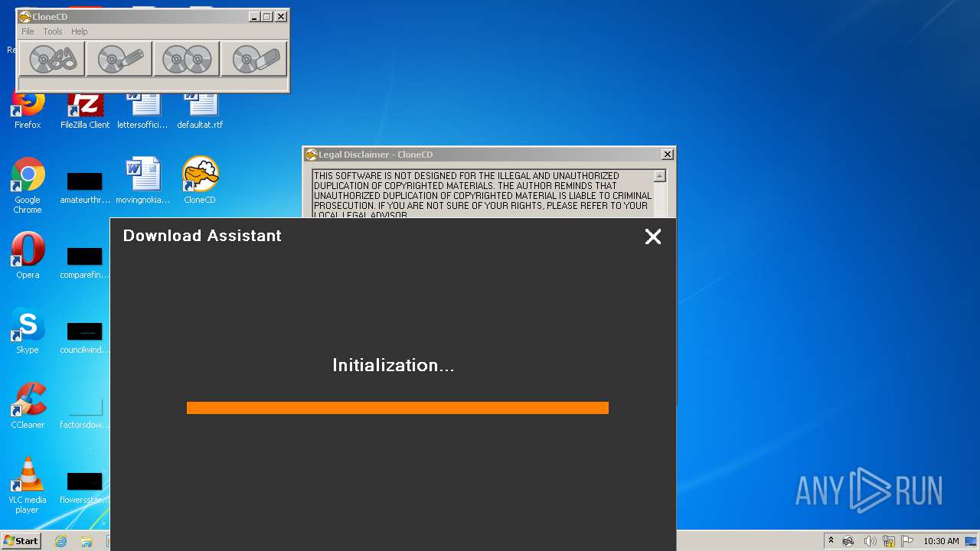
Task: Select the CCleaner desktop shortcut
Action: click(28, 406)
